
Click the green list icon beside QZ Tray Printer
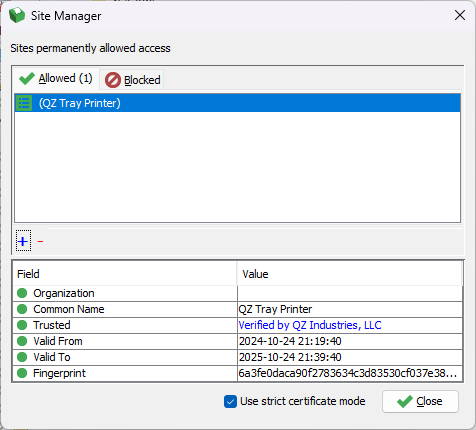coord(24,103)
